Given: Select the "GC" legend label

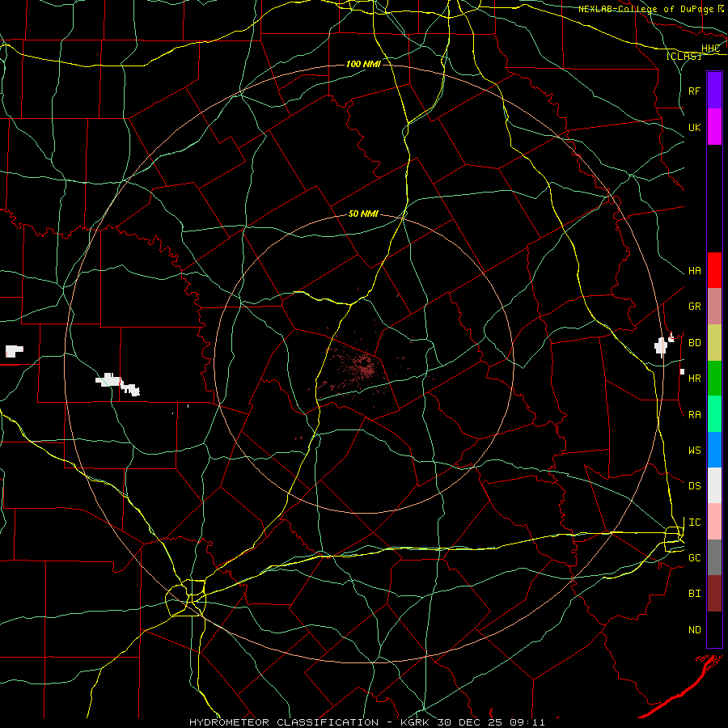Looking at the screenshot, I should coord(694,558).
